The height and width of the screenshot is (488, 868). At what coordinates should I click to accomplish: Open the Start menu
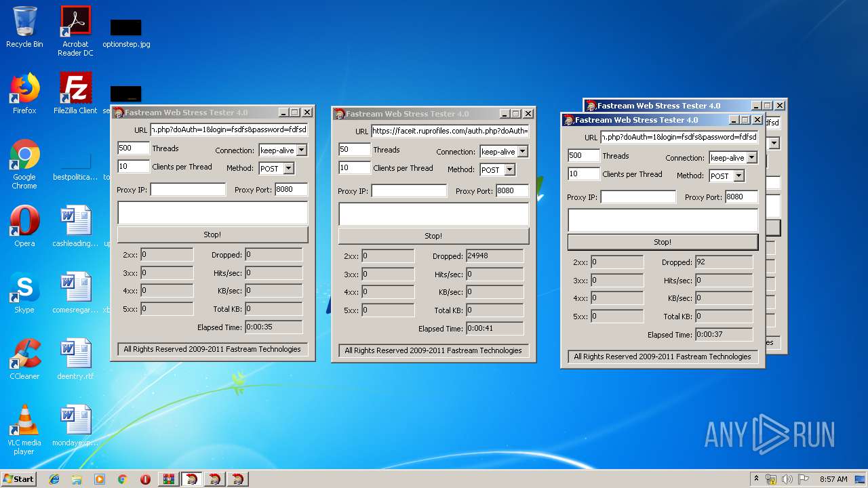tap(18, 479)
